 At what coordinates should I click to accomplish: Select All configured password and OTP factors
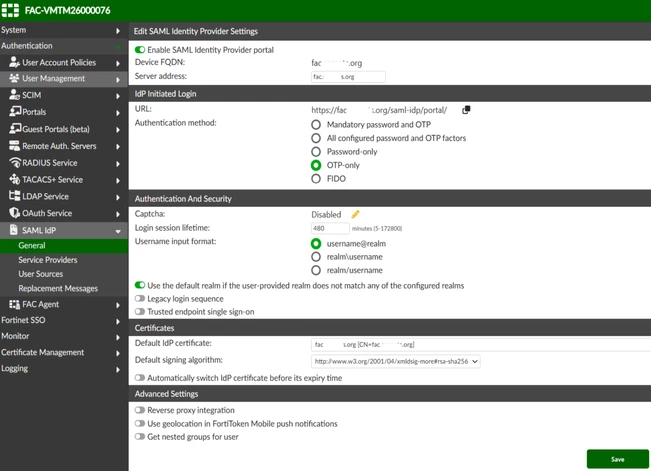pos(316,138)
